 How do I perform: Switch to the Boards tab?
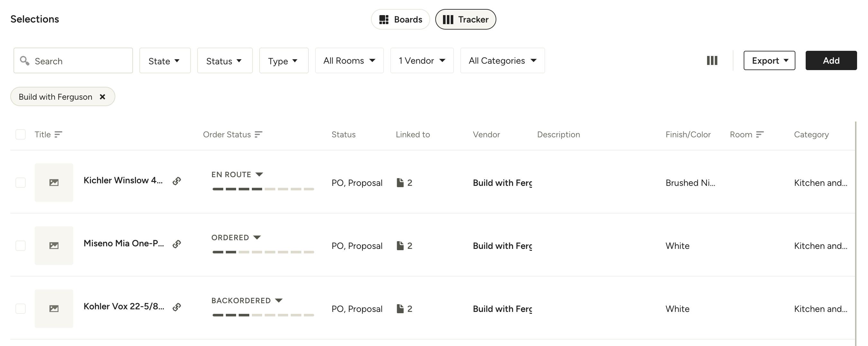(x=400, y=19)
